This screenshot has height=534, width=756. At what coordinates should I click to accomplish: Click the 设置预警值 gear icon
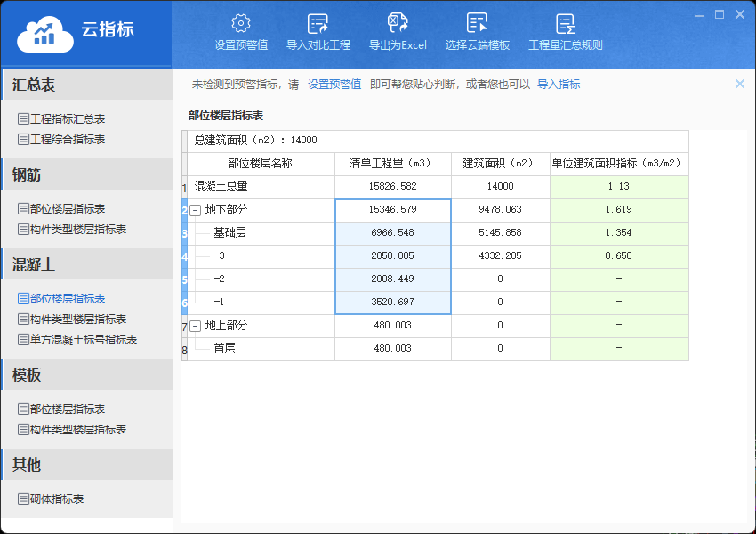pyautogui.click(x=241, y=23)
